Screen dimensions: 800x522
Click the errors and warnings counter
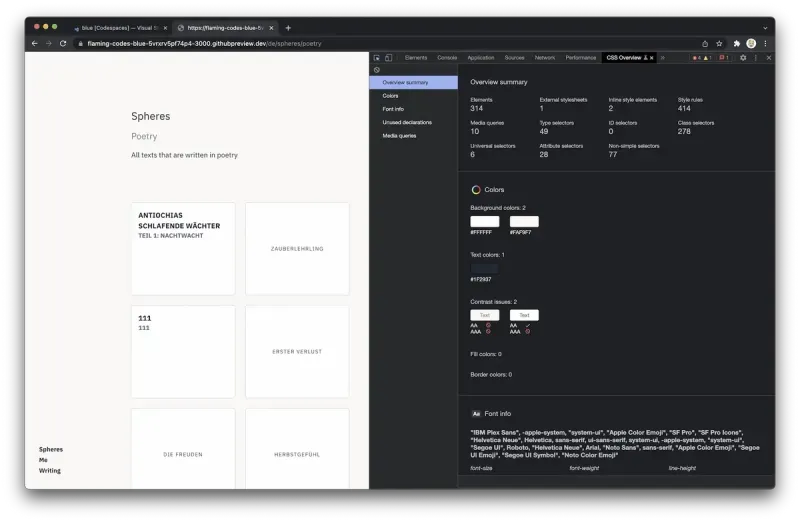pos(702,58)
